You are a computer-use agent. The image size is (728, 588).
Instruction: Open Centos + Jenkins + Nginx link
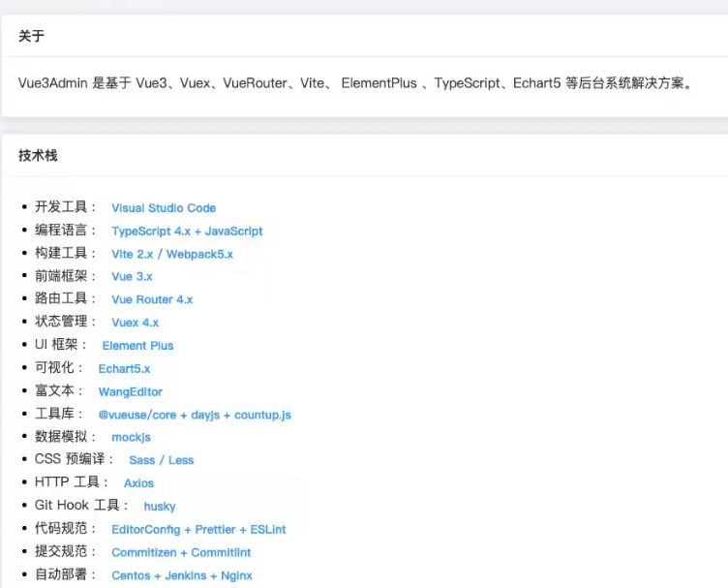(x=182, y=575)
